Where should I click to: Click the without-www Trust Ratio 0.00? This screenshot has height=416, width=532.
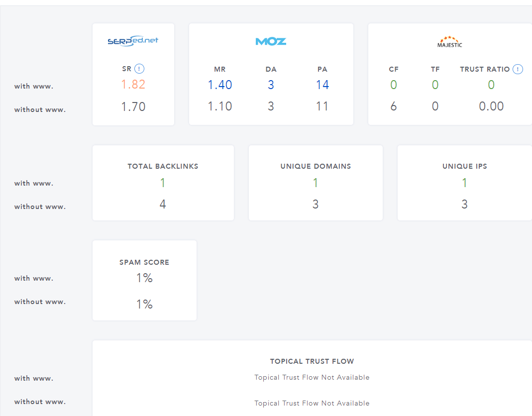pos(491,106)
